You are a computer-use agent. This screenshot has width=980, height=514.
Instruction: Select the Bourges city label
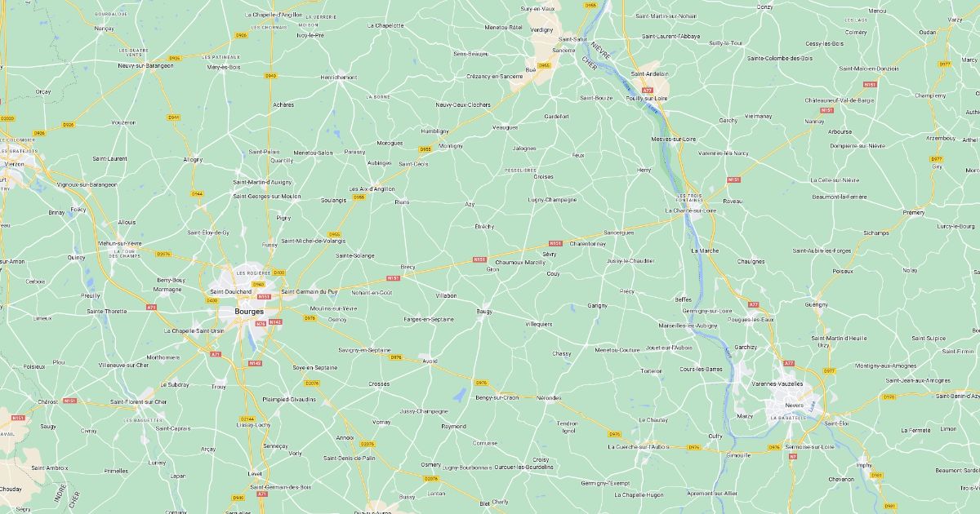(x=248, y=312)
